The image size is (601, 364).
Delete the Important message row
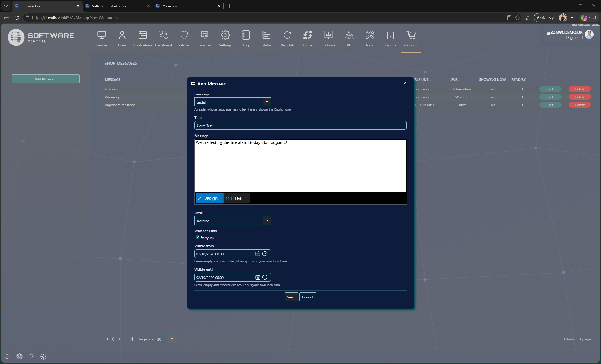click(580, 105)
